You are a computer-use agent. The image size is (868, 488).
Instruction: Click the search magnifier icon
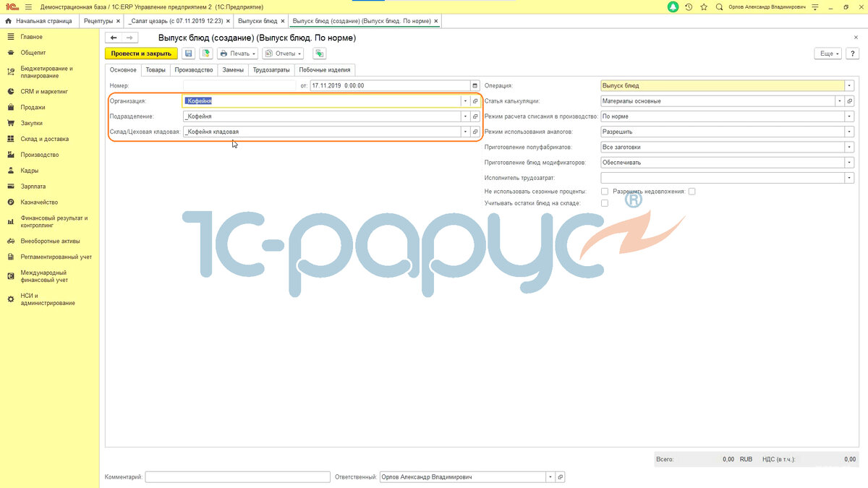[x=719, y=7]
